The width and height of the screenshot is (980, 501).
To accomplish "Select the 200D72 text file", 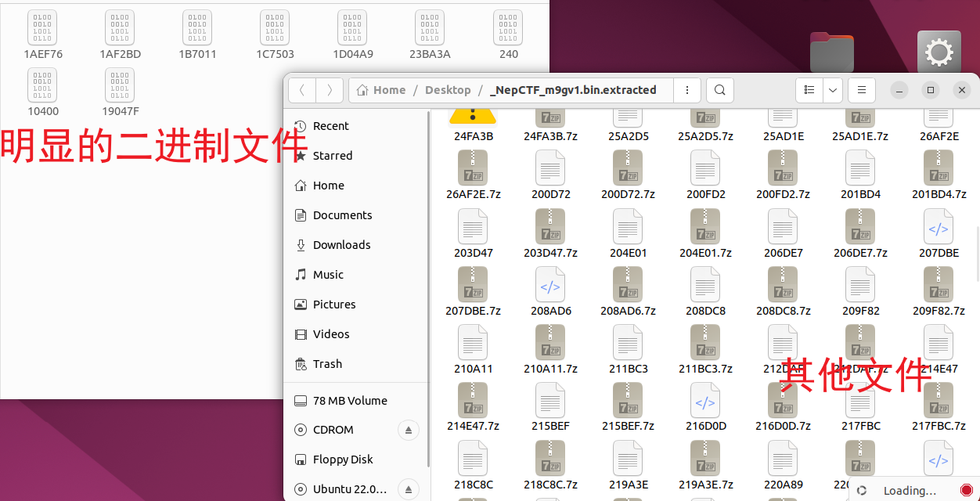I will 550,175.
